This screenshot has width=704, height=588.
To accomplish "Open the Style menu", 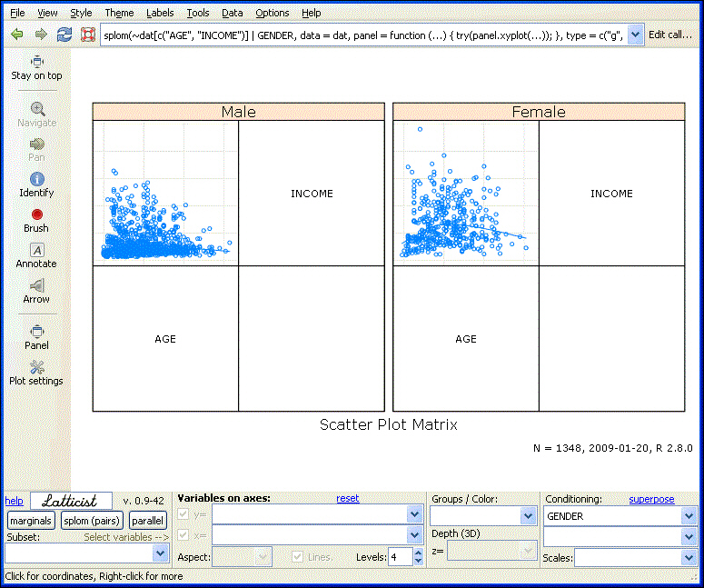I will [x=81, y=13].
